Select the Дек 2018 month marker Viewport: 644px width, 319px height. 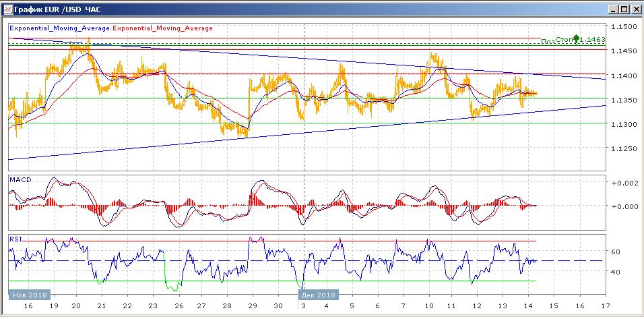coord(319,295)
